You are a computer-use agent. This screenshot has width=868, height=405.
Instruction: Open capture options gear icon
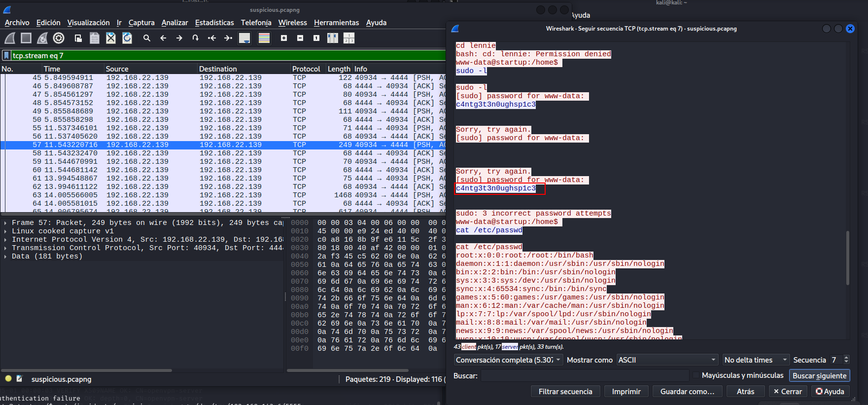coord(59,38)
